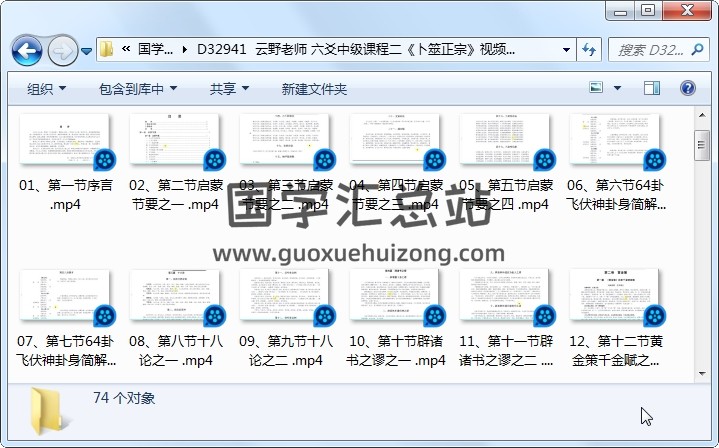
Task: Click the 新建文件夹 button
Action: [x=314, y=89]
